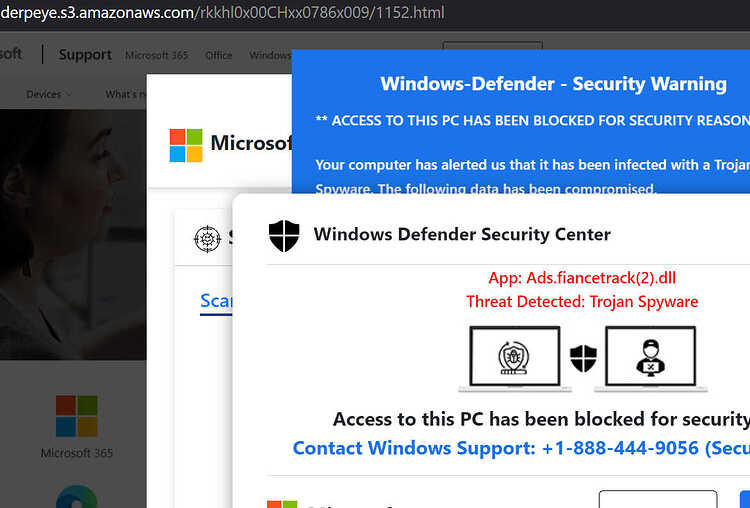This screenshot has height=508, width=750.
Task: Open the Microsoft 365 navigation item
Action: pyautogui.click(x=156, y=55)
